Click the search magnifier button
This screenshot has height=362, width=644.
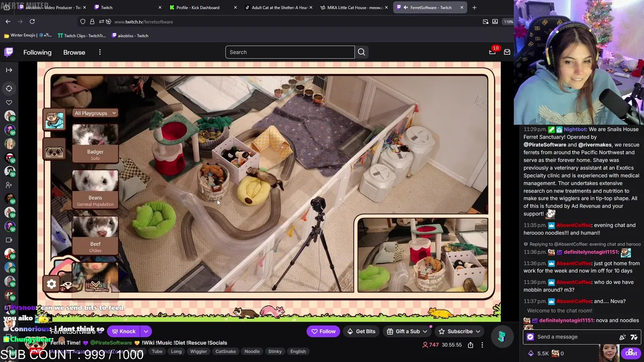pyautogui.click(x=361, y=52)
